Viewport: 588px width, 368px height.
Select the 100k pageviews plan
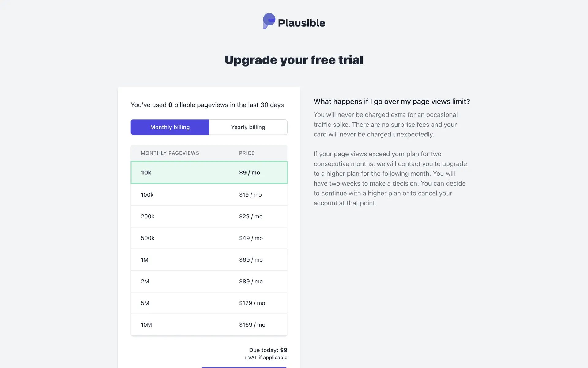tap(209, 195)
